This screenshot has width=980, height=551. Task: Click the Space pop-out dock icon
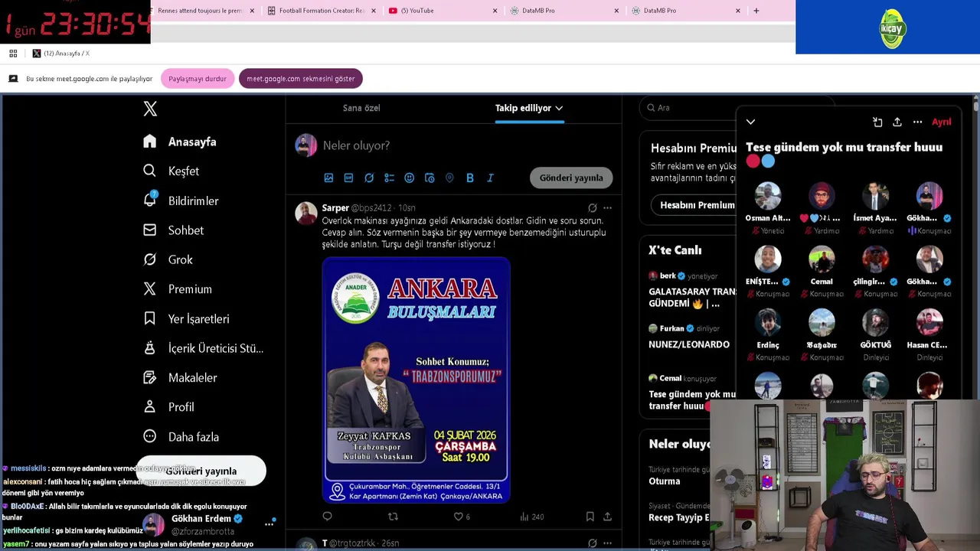(x=877, y=122)
